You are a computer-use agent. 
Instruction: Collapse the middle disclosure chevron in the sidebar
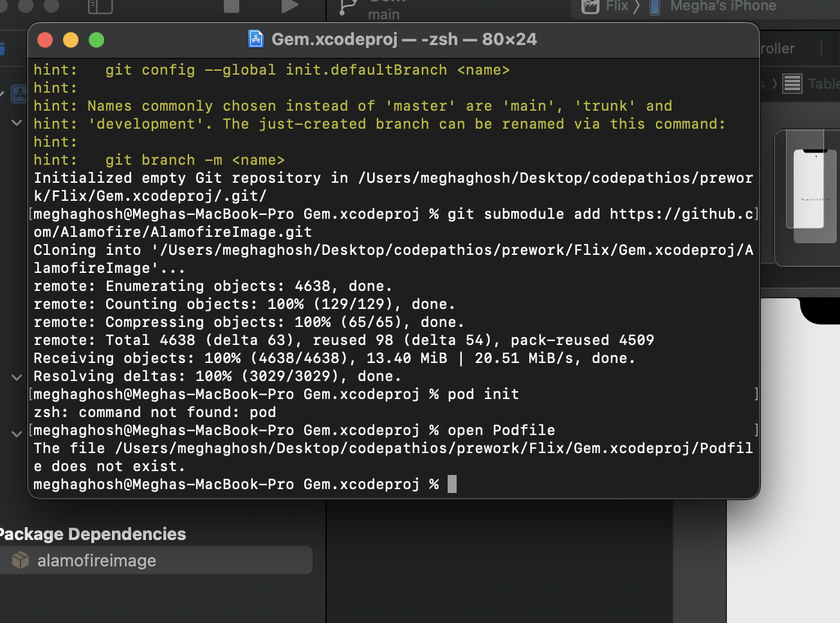click(x=16, y=377)
